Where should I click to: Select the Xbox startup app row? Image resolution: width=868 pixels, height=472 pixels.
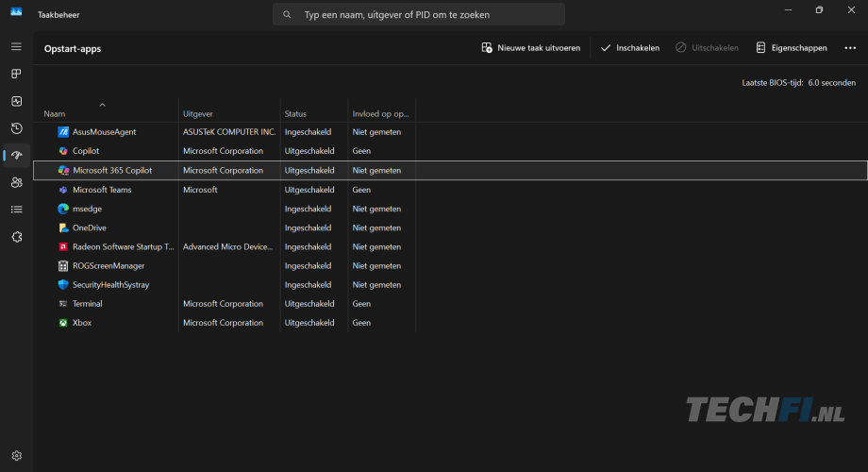click(82, 323)
